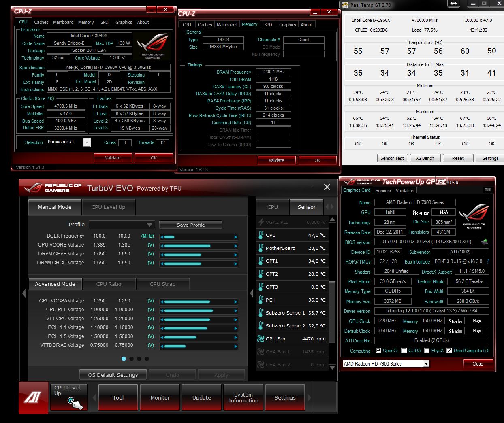The image size is (504, 423).
Task: Toggle the PhysX checkbox
Action: tap(427, 351)
